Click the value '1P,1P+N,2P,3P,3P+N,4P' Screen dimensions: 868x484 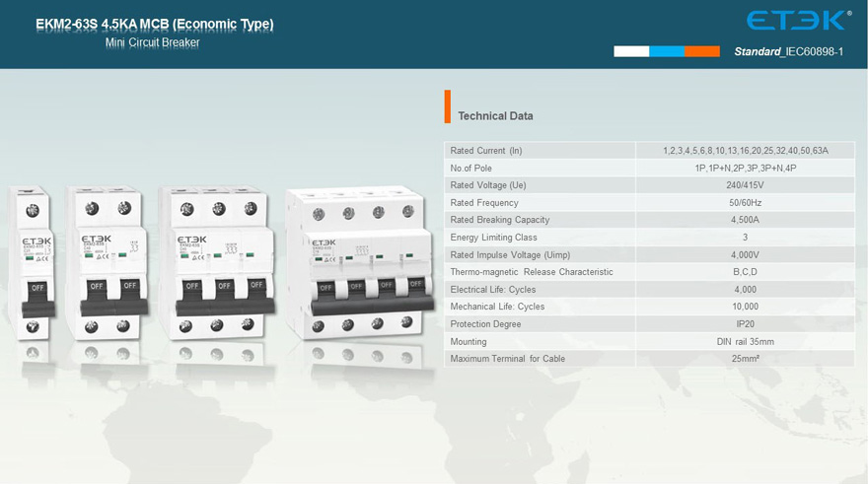pos(745,169)
